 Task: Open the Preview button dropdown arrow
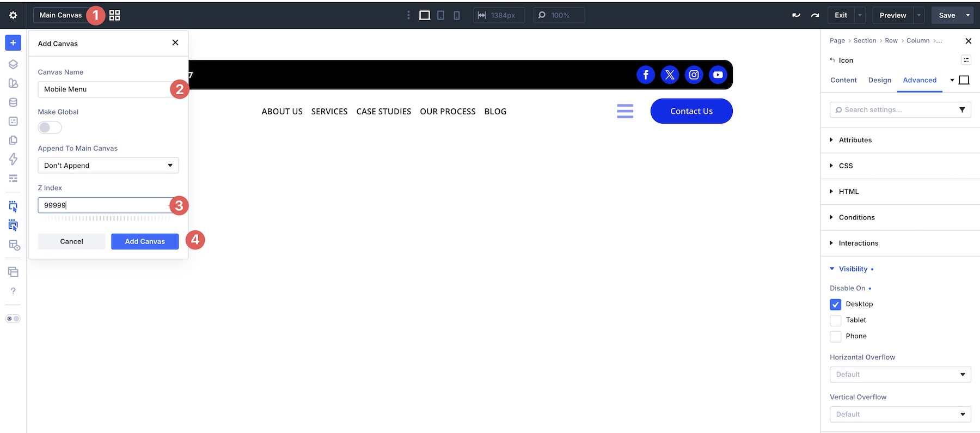click(919, 15)
